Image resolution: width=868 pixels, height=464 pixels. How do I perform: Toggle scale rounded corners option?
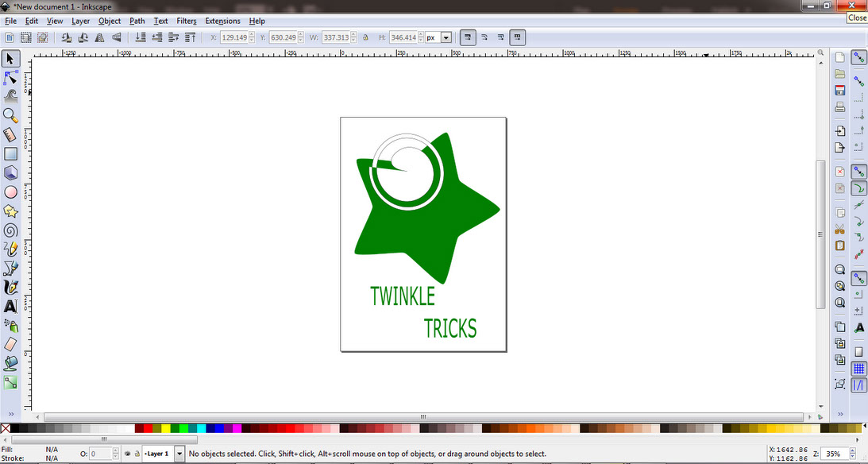(x=484, y=37)
